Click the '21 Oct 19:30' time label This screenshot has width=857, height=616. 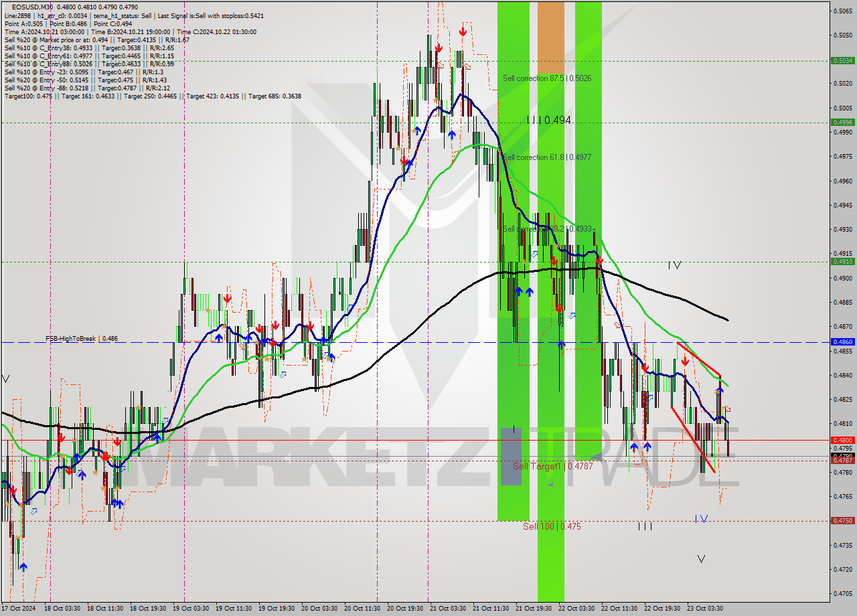[533, 609]
